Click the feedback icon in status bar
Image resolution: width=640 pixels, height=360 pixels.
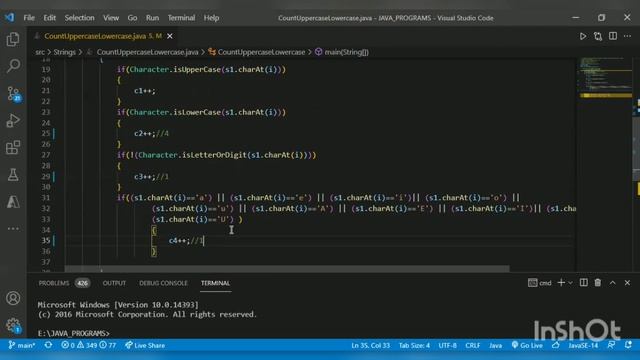pyautogui.click(x=611, y=345)
